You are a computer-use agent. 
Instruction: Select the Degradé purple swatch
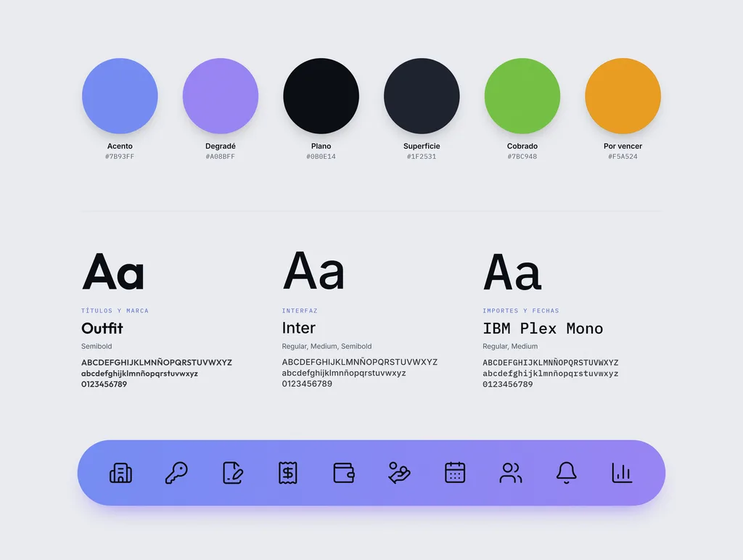(221, 96)
